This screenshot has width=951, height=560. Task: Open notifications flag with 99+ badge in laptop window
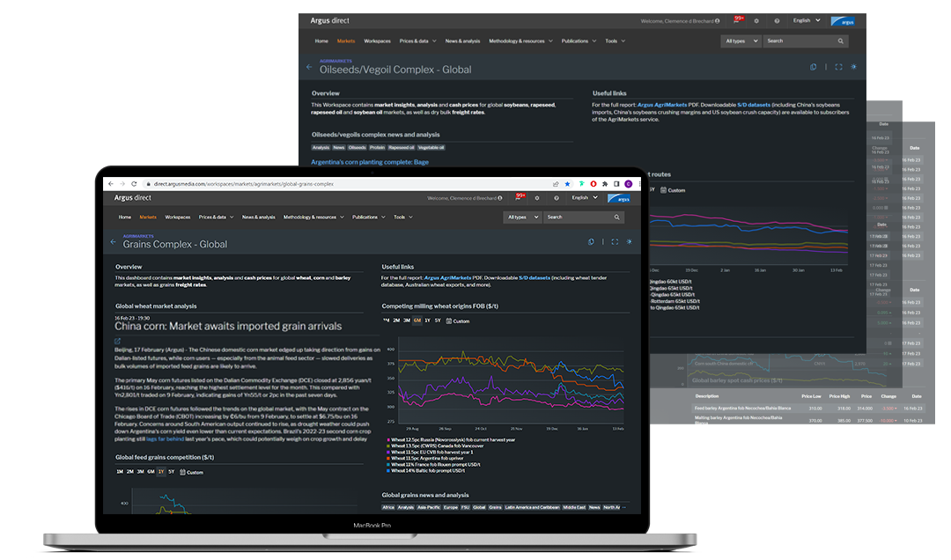pyautogui.click(x=519, y=198)
